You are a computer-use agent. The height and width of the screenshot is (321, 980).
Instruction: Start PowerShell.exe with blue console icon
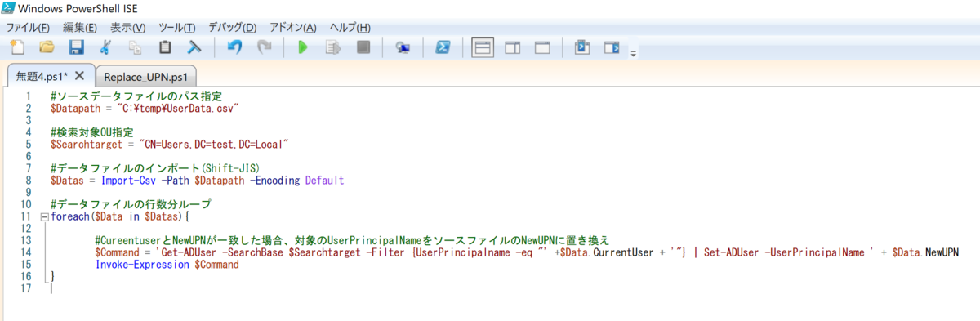[x=442, y=47]
